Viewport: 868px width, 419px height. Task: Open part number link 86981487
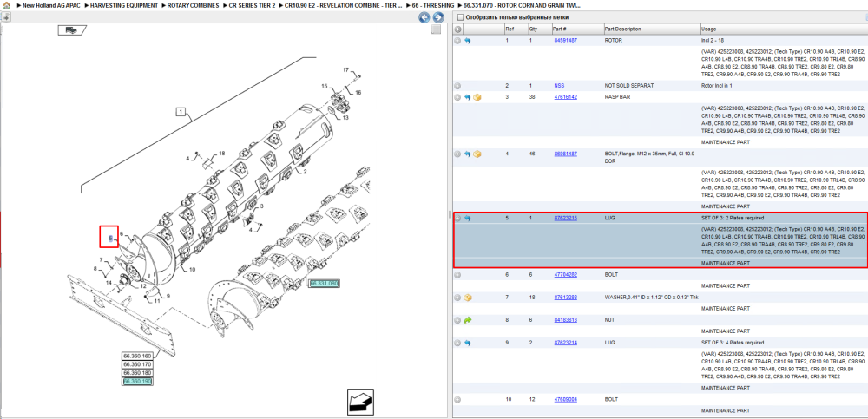coord(565,154)
